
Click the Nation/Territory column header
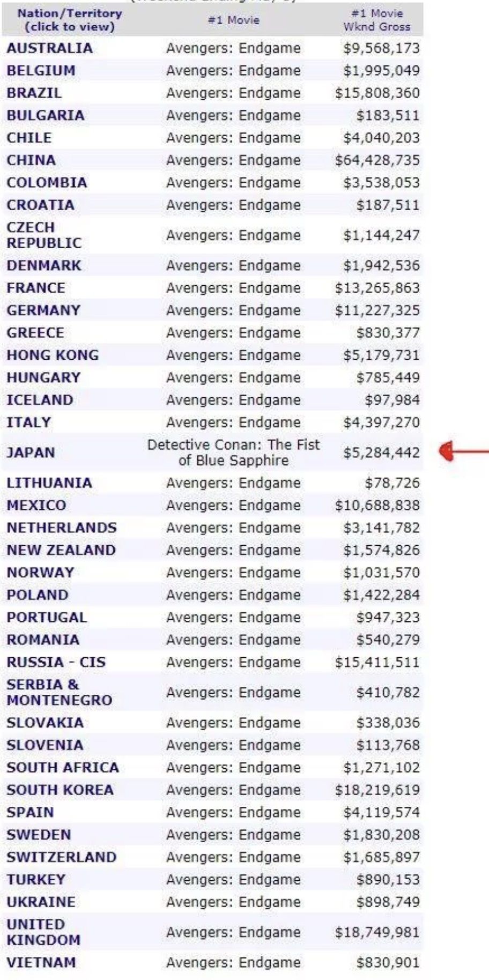(70, 20)
